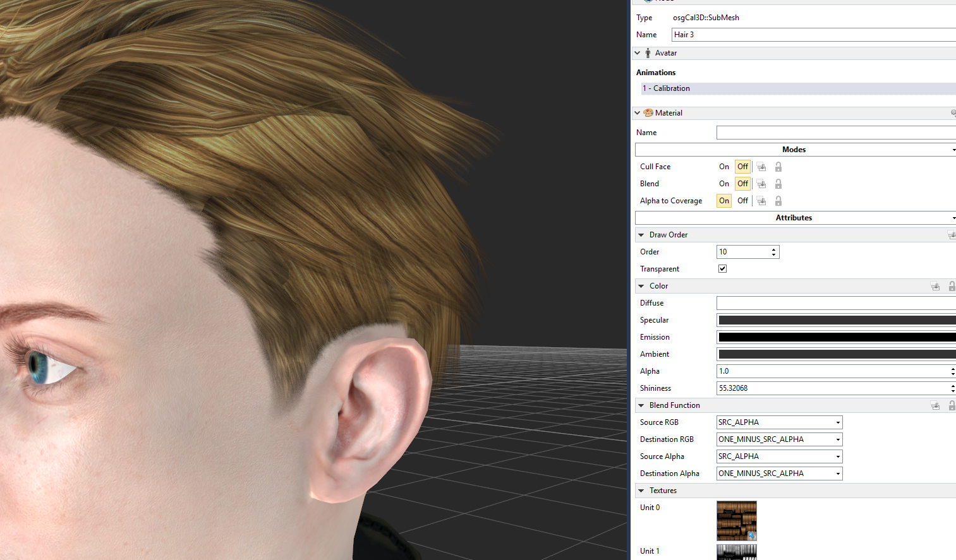Collapse the Blend Function group
956x560 pixels.
pos(641,405)
